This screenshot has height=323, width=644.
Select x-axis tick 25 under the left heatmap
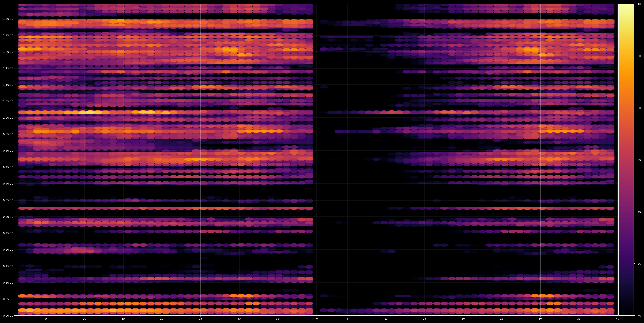200,319
